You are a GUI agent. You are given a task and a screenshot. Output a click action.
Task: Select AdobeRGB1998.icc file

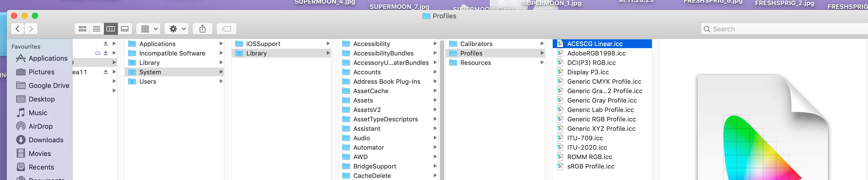[602, 53]
